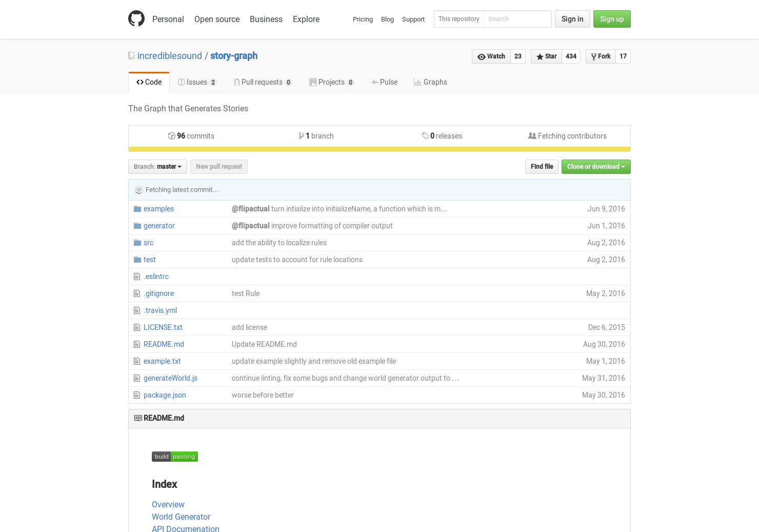The height and width of the screenshot is (532, 759).
Task: Click the watchers count 23
Action: (518, 56)
